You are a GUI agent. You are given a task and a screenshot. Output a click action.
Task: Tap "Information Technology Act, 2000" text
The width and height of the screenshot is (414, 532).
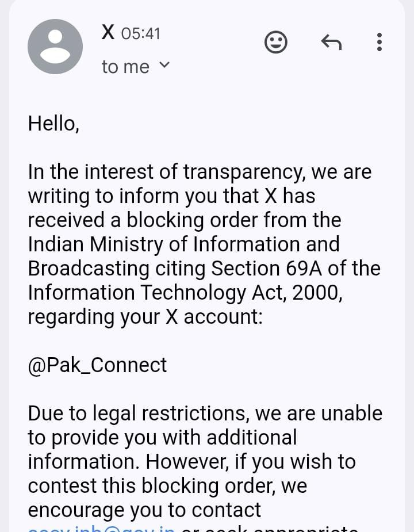[x=185, y=293]
